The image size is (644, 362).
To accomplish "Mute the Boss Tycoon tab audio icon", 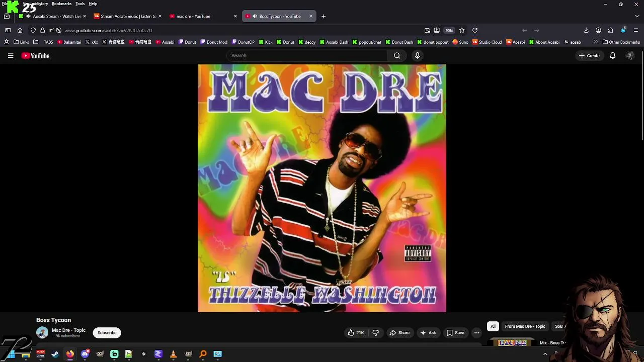I will pyautogui.click(x=255, y=16).
